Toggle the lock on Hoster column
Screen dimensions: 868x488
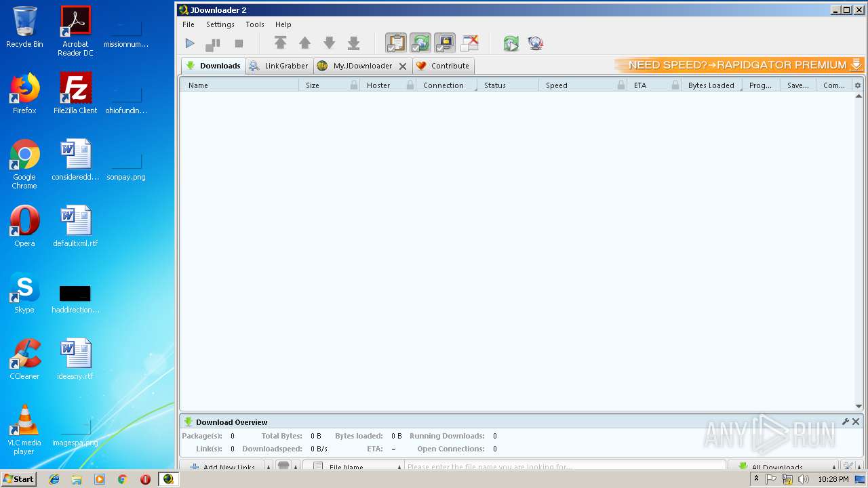(x=410, y=85)
